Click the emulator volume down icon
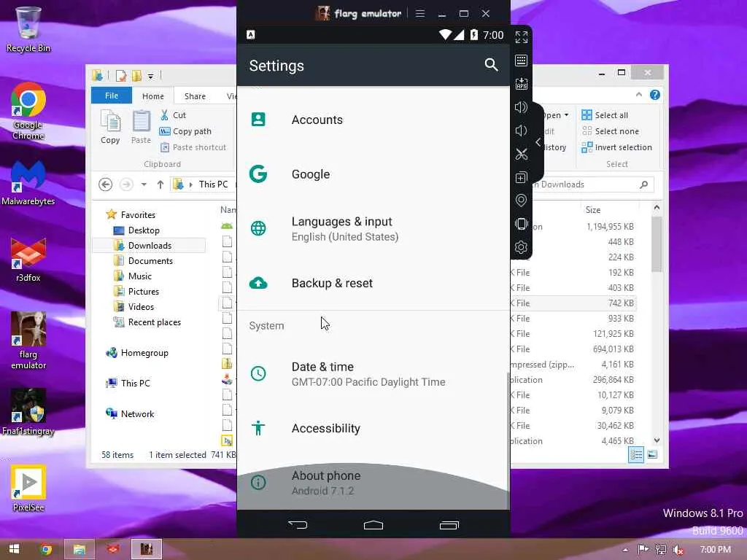Viewport: 747px width, 560px height. [x=521, y=131]
